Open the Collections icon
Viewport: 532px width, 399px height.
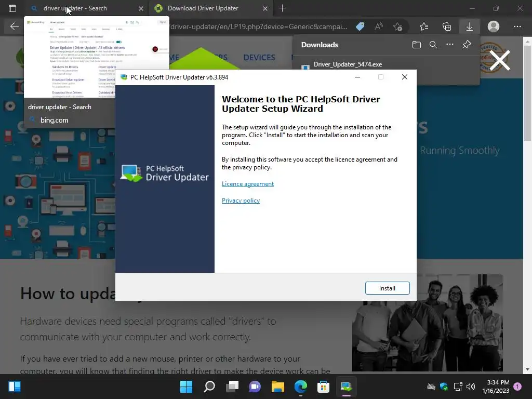[x=447, y=26]
